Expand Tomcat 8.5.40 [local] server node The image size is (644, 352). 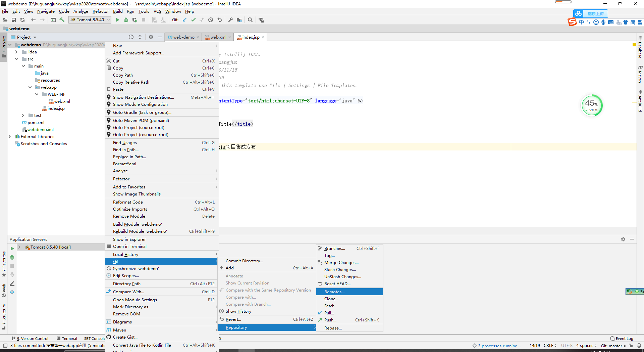(x=19, y=247)
